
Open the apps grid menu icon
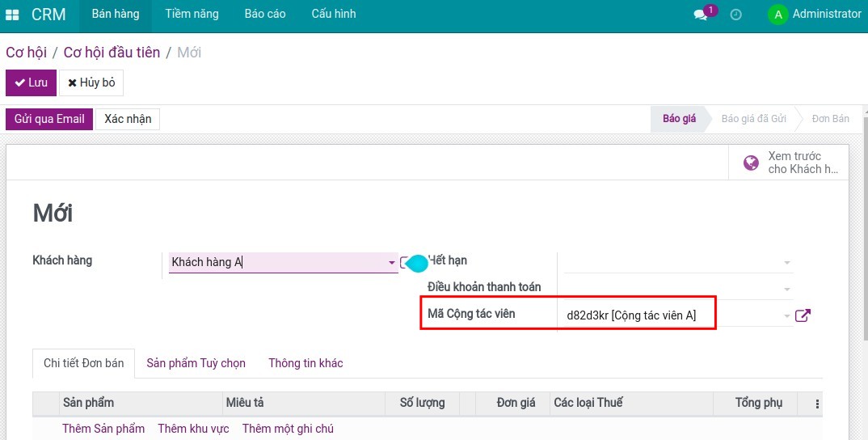pos(11,15)
